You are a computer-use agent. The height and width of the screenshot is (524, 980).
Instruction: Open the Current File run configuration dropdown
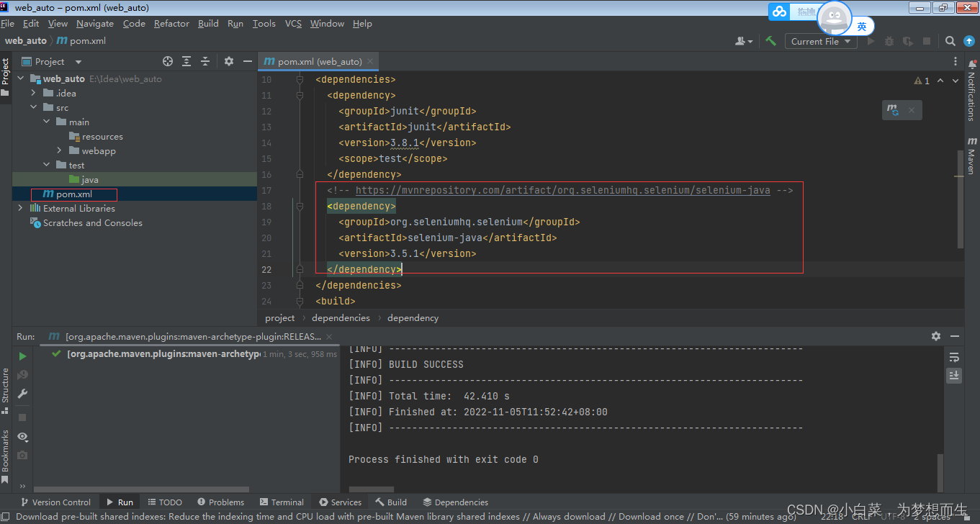click(820, 41)
